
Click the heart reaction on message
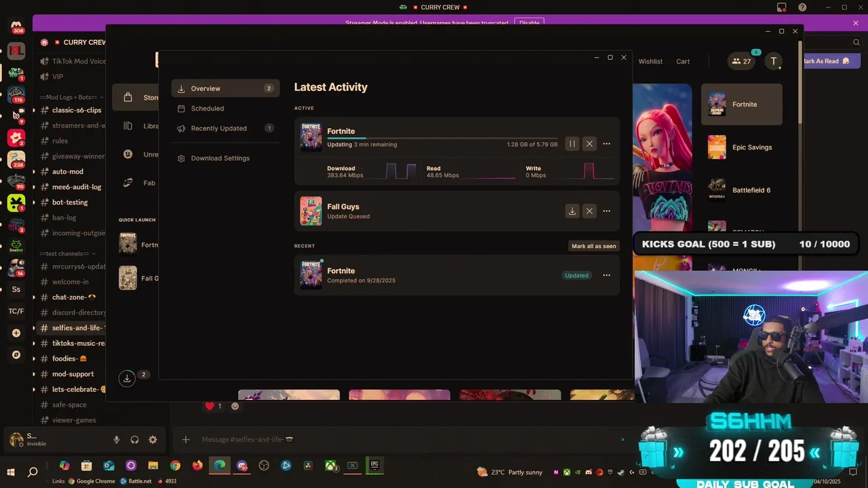pos(214,406)
